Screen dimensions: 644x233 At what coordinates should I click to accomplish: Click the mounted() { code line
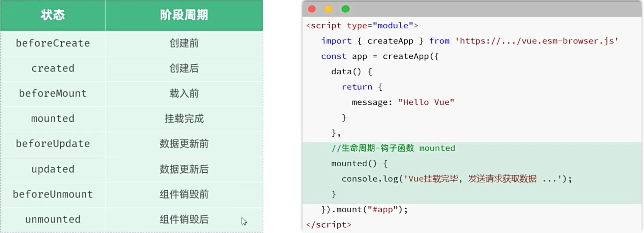point(359,163)
